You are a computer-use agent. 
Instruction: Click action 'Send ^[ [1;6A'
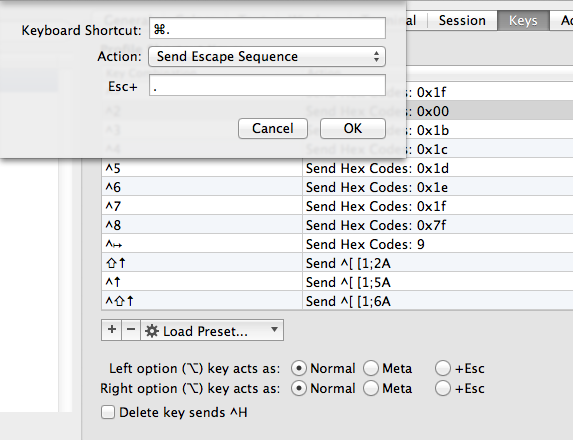pyautogui.click(x=348, y=301)
